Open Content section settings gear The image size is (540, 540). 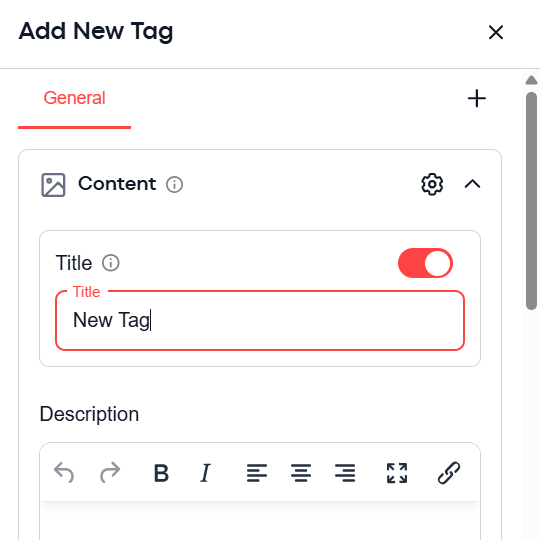point(432,184)
